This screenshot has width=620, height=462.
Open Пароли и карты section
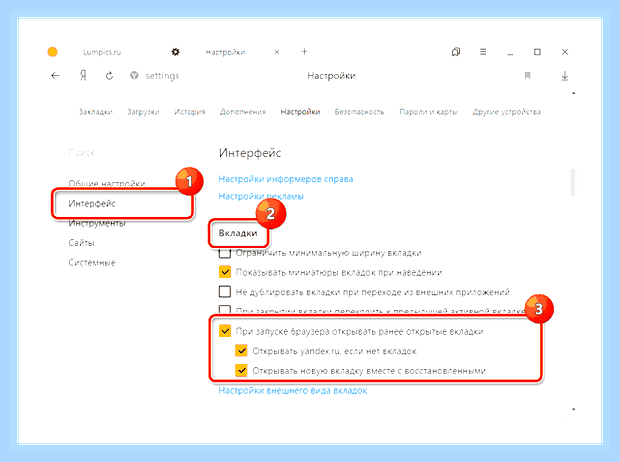coord(429,112)
